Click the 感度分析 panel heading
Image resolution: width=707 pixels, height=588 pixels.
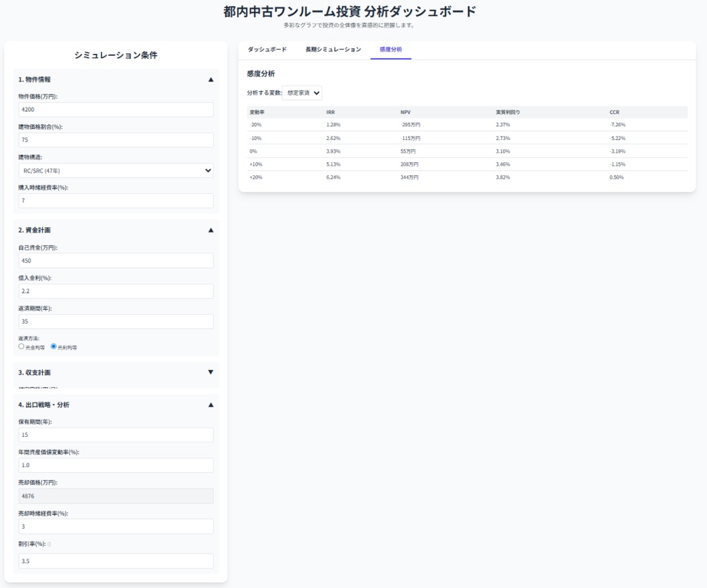[260, 74]
